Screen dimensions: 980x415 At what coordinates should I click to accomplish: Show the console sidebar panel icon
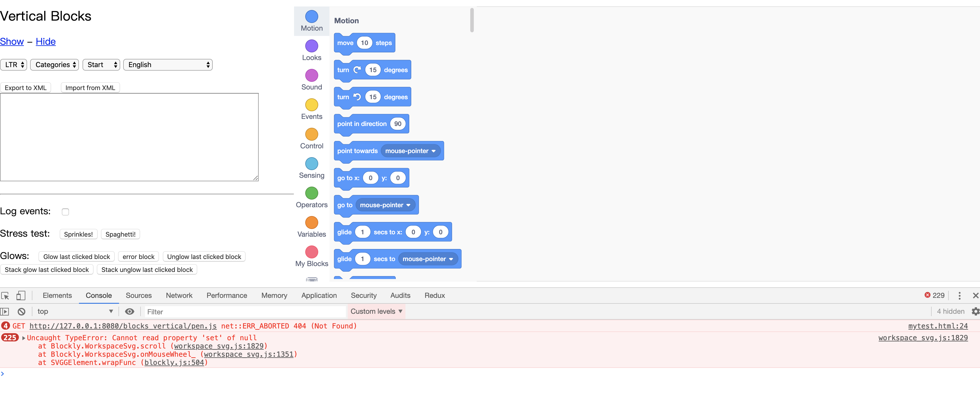coord(4,312)
